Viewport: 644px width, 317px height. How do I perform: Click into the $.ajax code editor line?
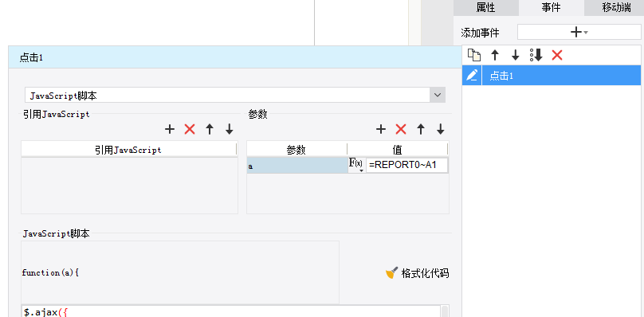(230, 312)
